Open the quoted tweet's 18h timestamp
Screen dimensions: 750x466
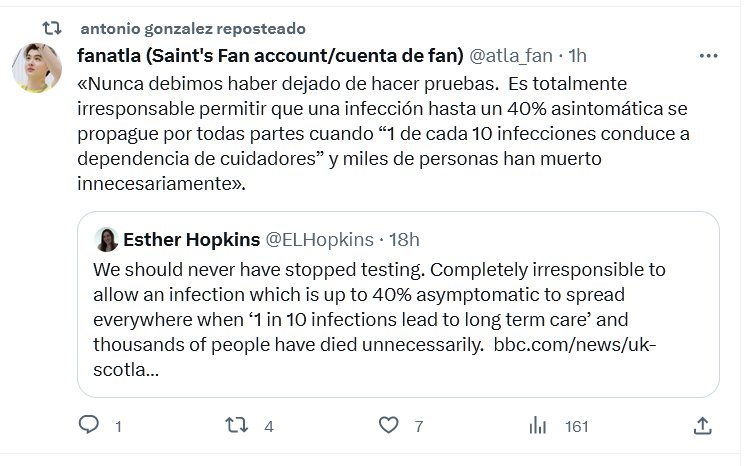(403, 239)
